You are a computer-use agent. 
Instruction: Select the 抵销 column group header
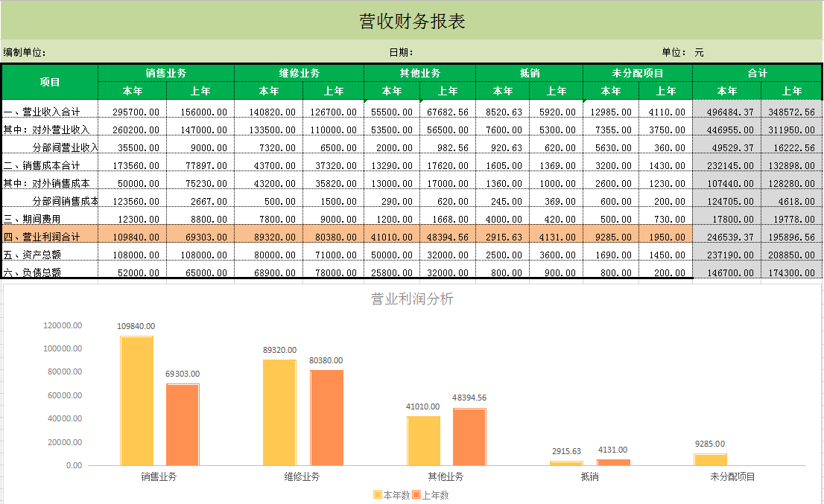pyautogui.click(x=529, y=72)
